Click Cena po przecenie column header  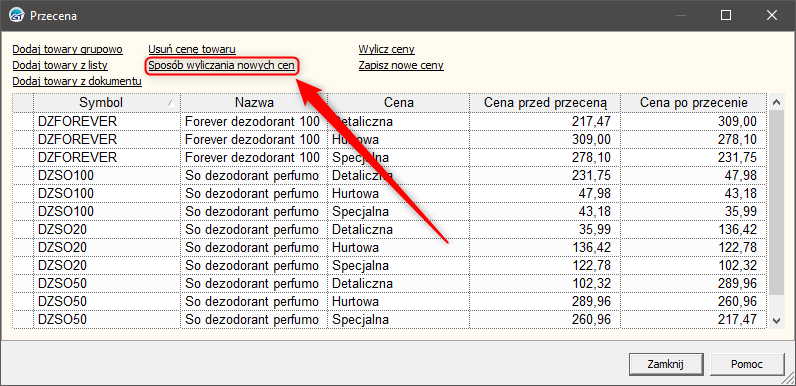pos(693,103)
